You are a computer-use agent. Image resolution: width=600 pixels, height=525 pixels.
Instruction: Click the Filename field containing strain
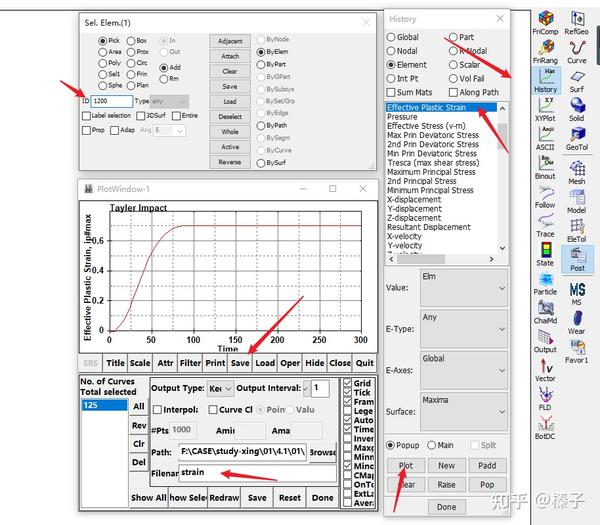[x=258, y=472]
